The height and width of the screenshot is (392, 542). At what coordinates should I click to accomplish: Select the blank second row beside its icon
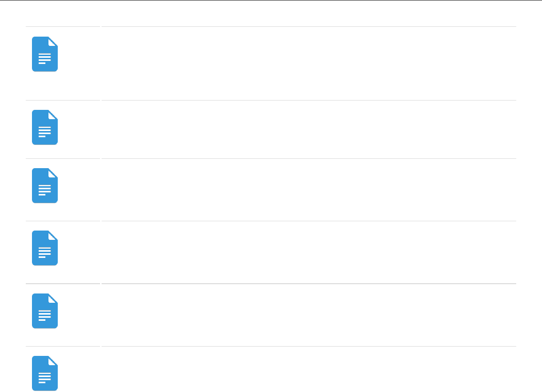point(308,129)
